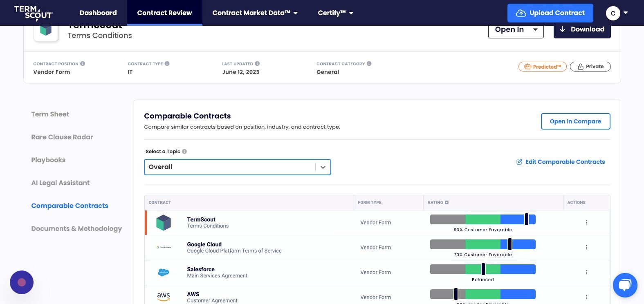This screenshot has width=644, height=304.
Task: Open Documents & Methodology section
Action: 76,229
